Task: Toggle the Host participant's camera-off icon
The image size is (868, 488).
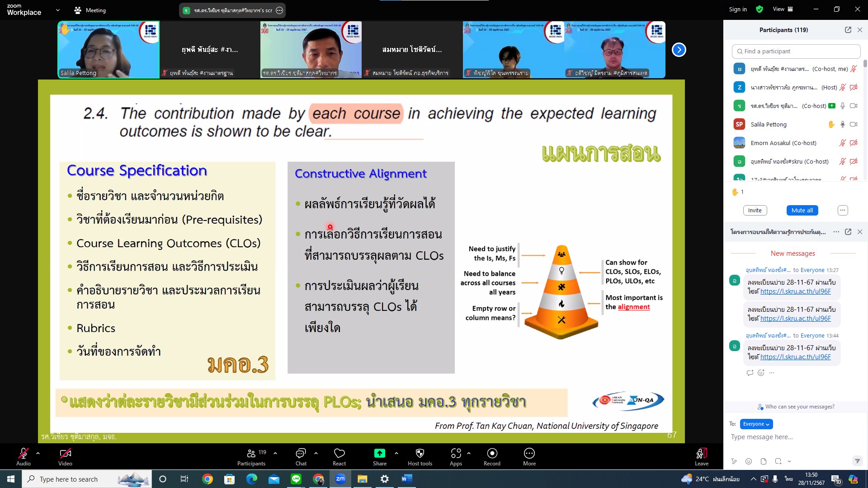Action: pyautogui.click(x=854, y=87)
